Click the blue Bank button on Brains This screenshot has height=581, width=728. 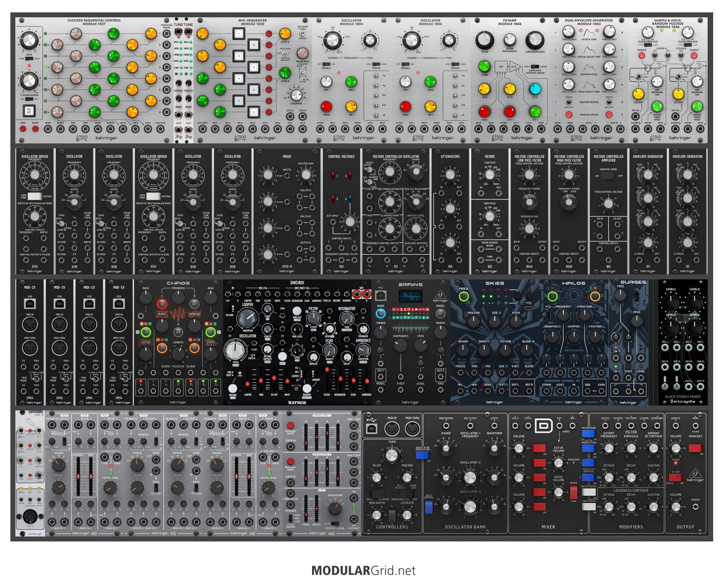(380, 313)
